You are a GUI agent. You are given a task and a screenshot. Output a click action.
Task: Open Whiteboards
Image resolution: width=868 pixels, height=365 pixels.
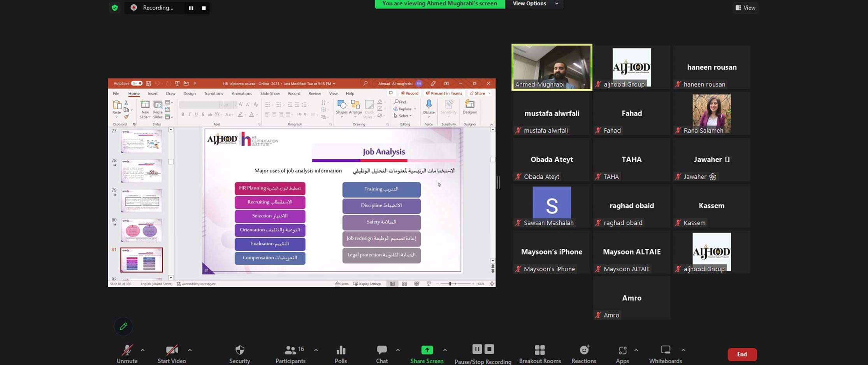(x=665, y=354)
